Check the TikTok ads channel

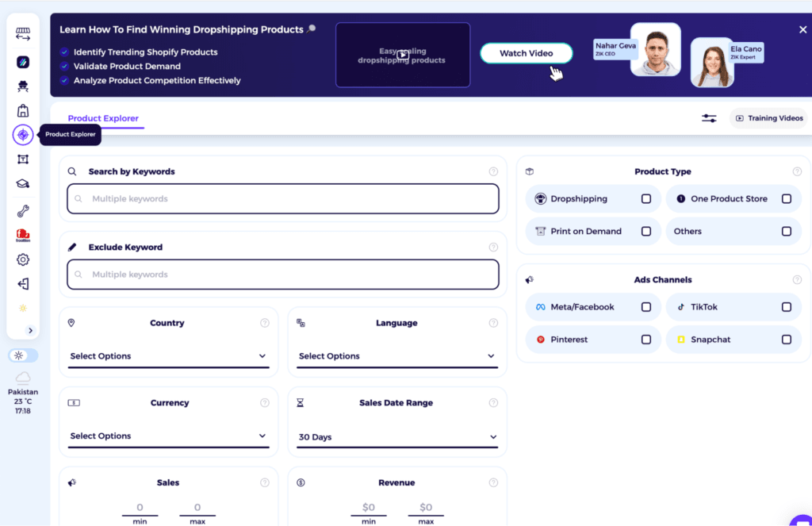click(x=787, y=306)
